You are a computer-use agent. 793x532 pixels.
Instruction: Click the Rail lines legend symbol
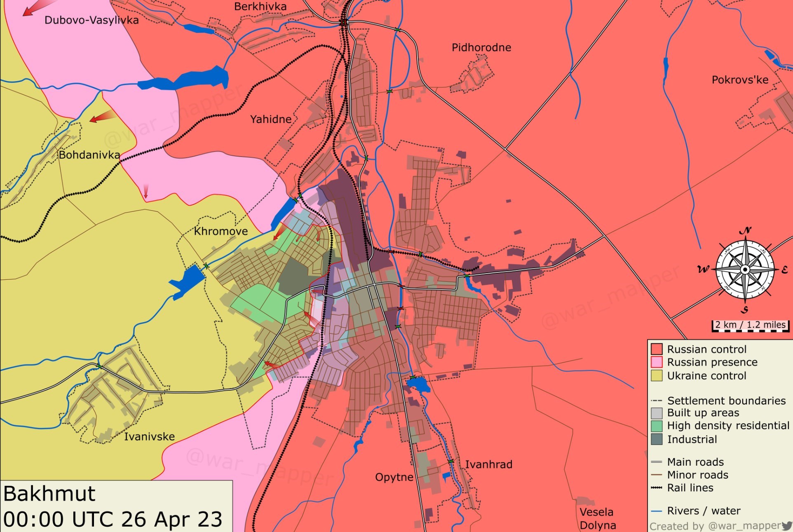pyautogui.click(x=657, y=488)
